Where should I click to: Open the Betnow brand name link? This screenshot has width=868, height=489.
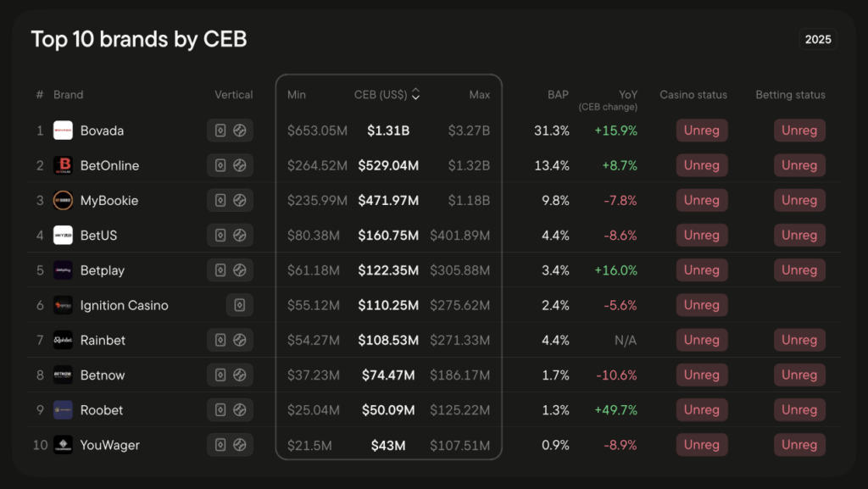(x=102, y=375)
